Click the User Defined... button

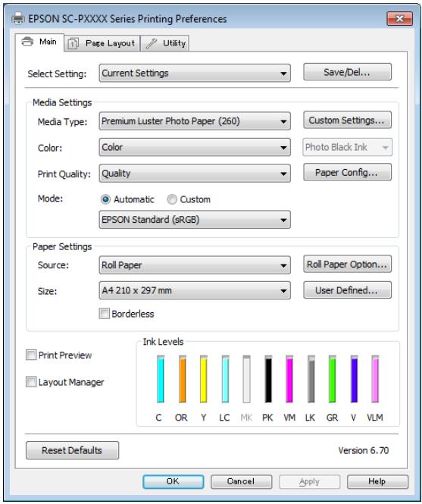(348, 290)
